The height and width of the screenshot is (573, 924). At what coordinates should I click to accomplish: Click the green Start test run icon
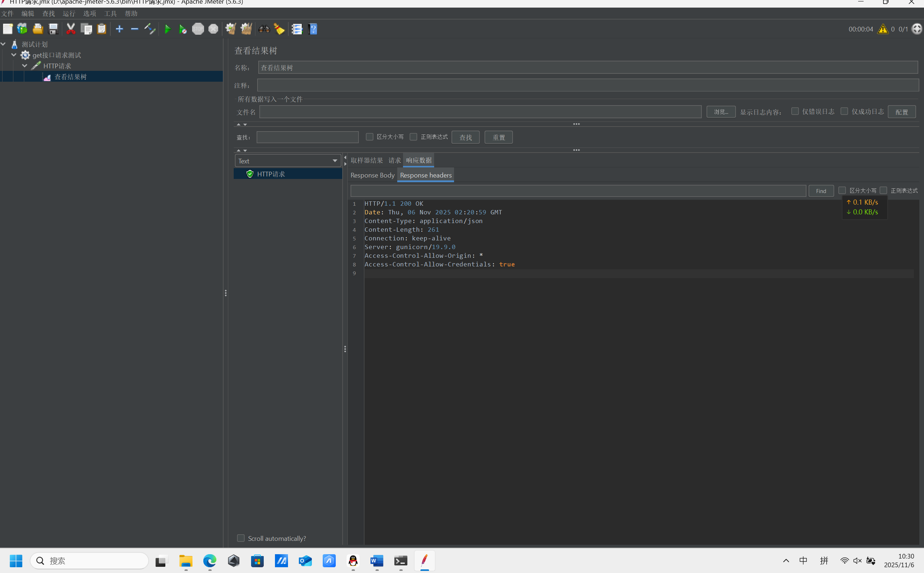(x=167, y=29)
